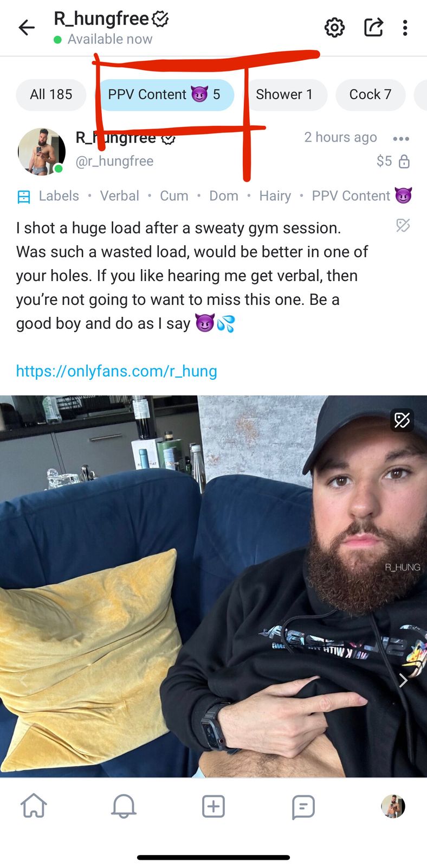Image resolution: width=427 pixels, height=868 pixels.
Task: Filter posts by Shower 1
Action: (x=284, y=95)
